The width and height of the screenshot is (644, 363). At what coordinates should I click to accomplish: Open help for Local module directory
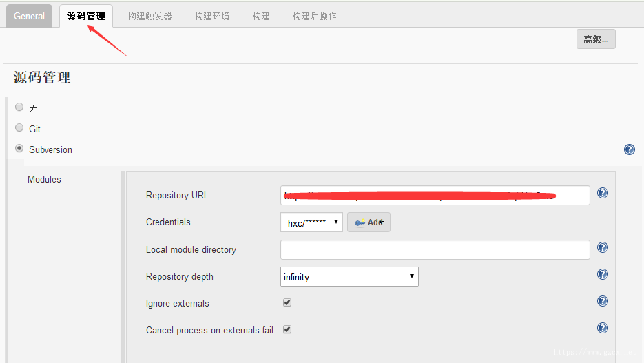[x=603, y=247]
